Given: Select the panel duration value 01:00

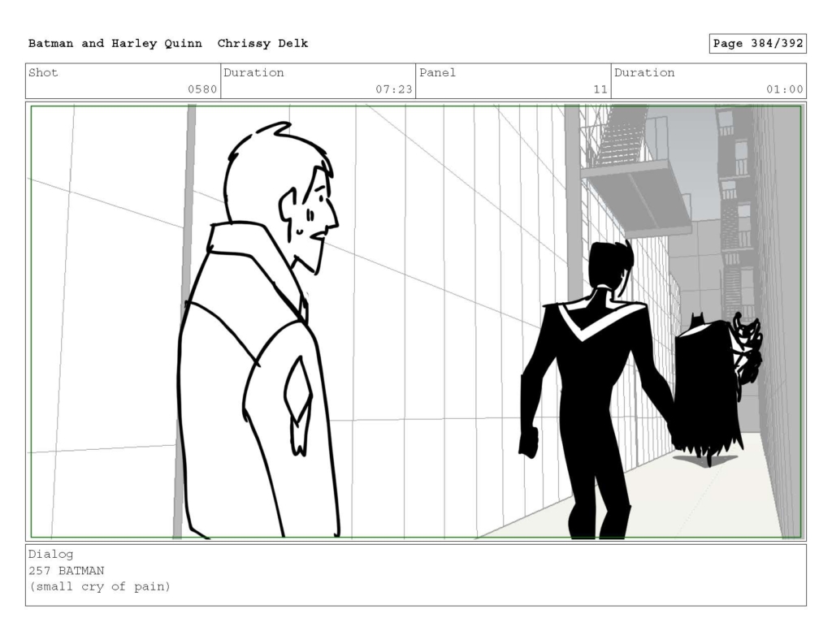Looking at the screenshot, I should tap(784, 89).
